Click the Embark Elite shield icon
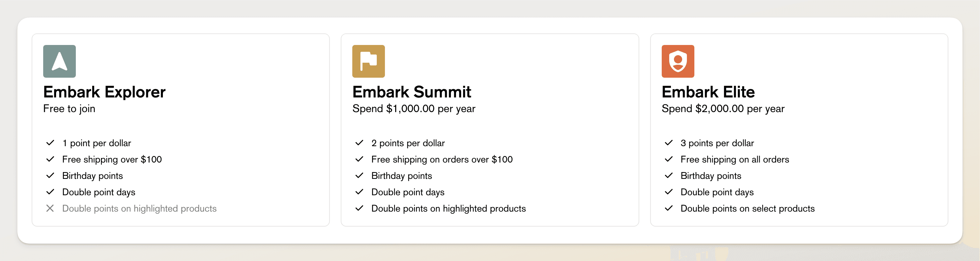The width and height of the screenshot is (980, 261). pos(678,61)
